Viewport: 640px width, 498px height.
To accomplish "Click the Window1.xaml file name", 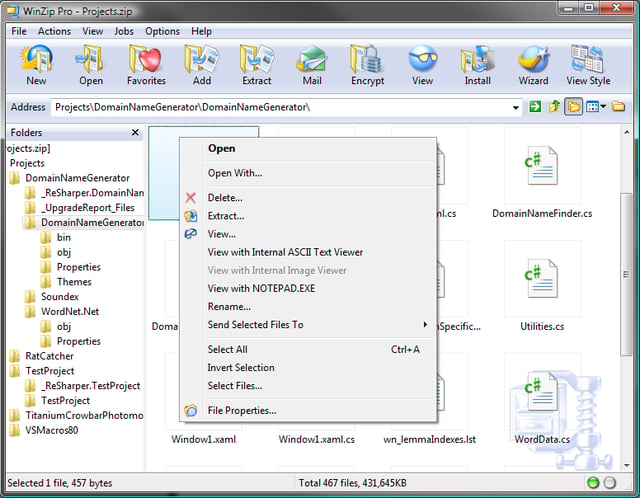I will pos(203,440).
